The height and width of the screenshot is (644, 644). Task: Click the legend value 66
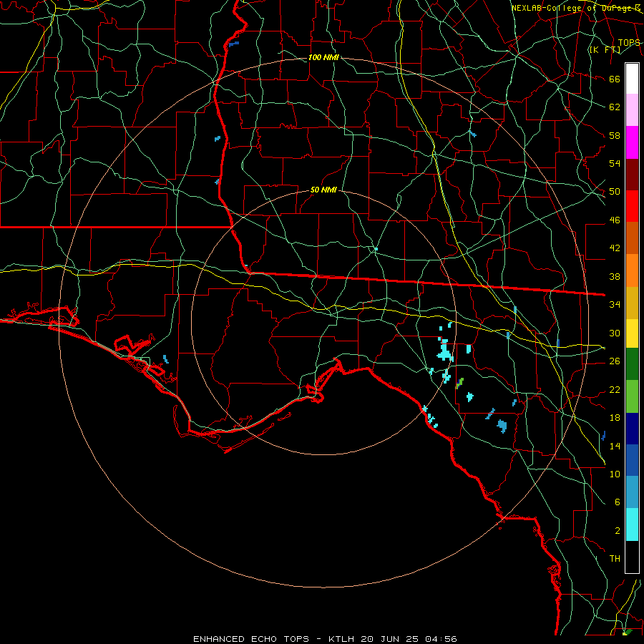pyautogui.click(x=615, y=79)
